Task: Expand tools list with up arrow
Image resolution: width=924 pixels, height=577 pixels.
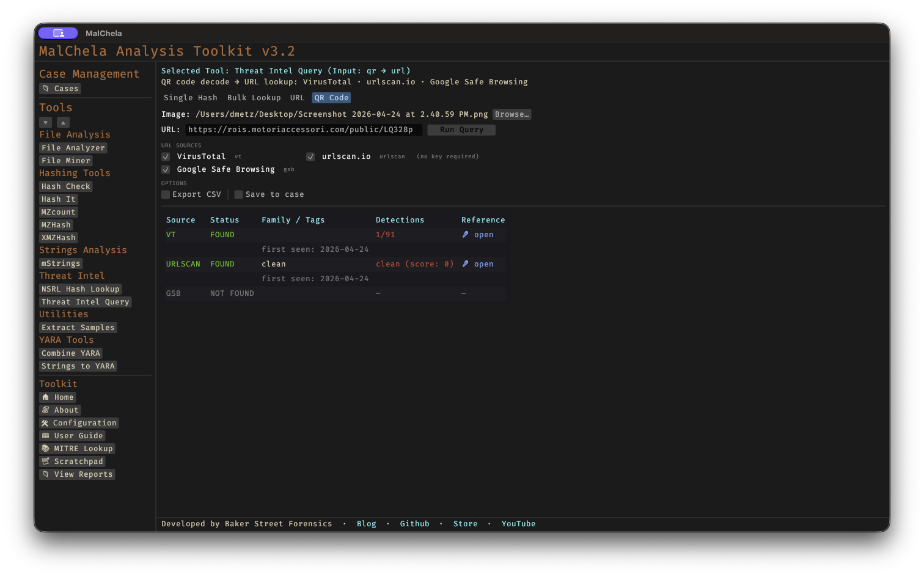Action: point(63,122)
